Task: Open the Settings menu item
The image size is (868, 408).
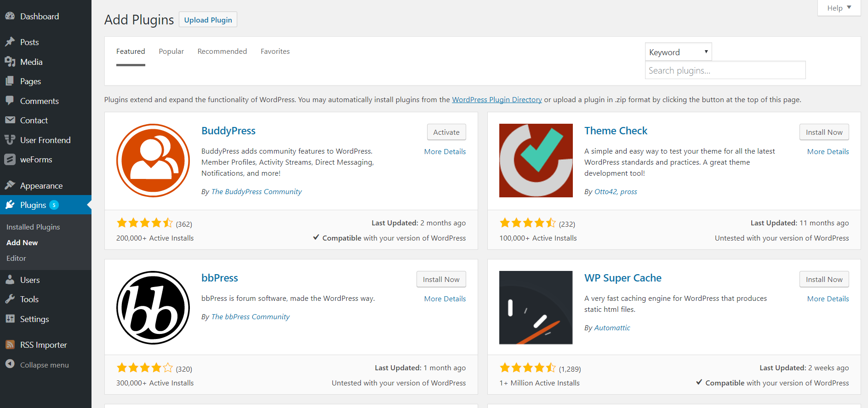Action: 46,319
